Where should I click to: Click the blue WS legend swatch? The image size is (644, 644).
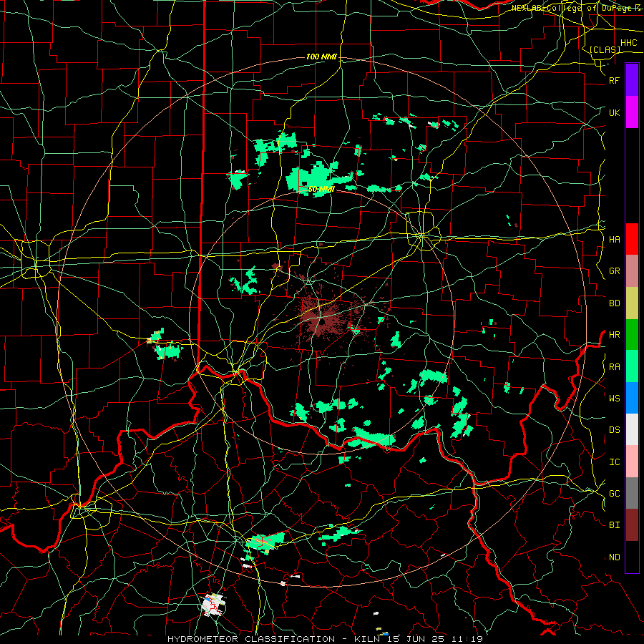coord(632,398)
